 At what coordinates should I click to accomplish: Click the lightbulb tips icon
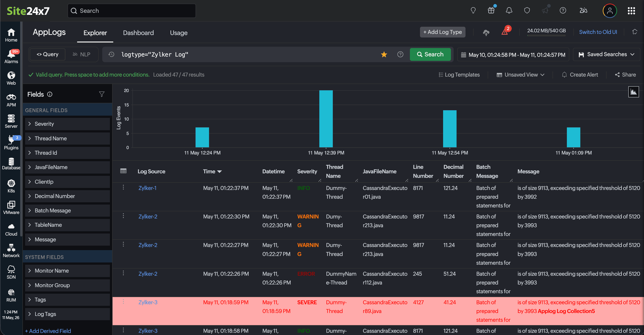pyautogui.click(x=473, y=11)
